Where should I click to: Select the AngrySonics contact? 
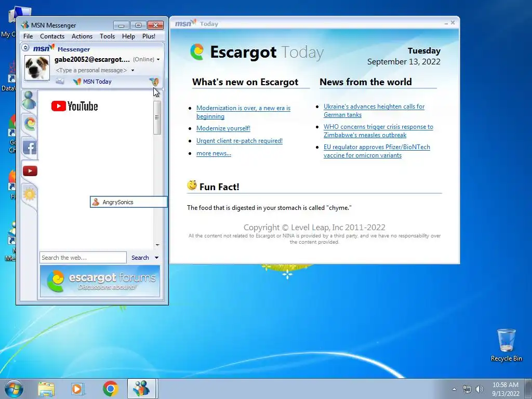tap(129, 202)
